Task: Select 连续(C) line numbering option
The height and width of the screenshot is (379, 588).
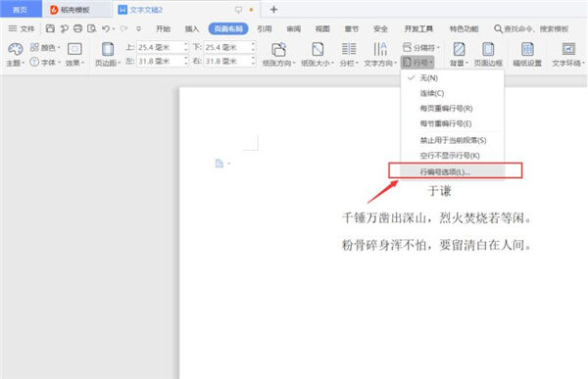Action: [x=452, y=93]
